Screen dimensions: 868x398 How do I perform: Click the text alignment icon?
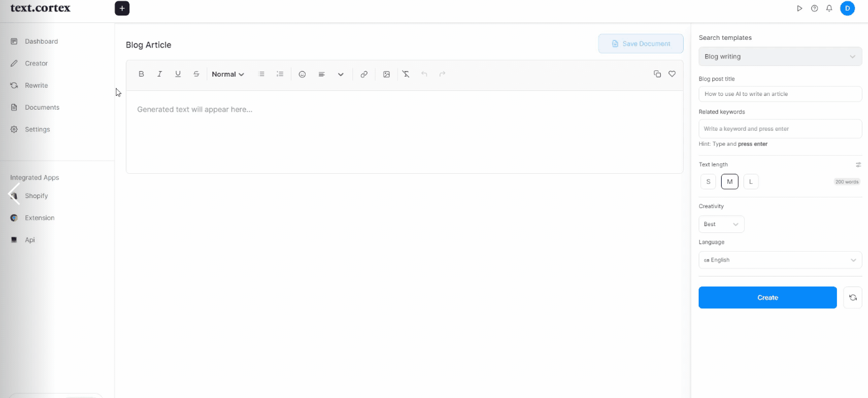[322, 74]
